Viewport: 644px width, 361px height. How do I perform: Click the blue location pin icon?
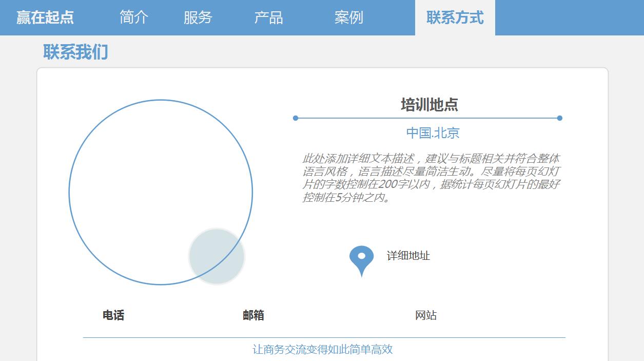click(x=361, y=259)
